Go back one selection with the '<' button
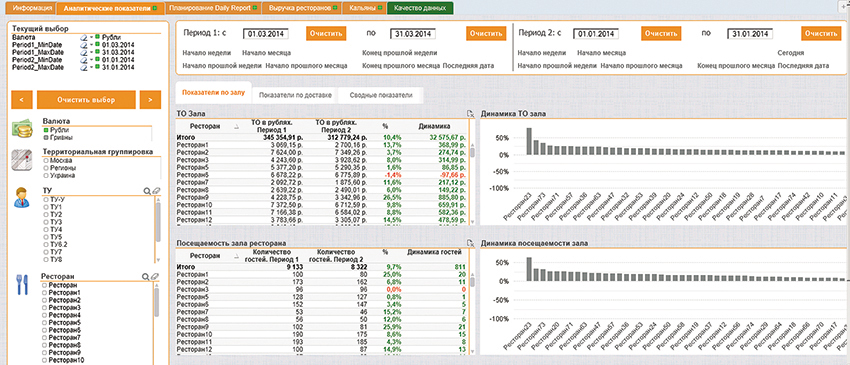Screen dimensions: 850x365 click(22, 100)
